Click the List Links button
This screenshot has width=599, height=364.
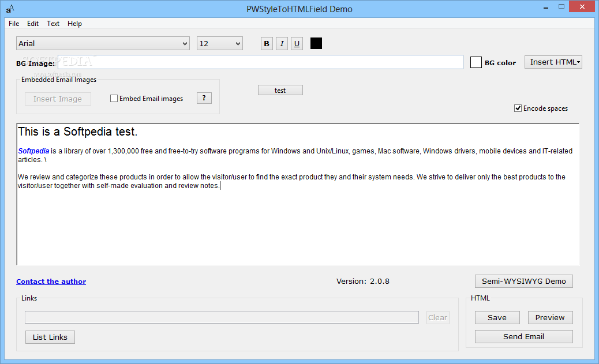pos(50,337)
